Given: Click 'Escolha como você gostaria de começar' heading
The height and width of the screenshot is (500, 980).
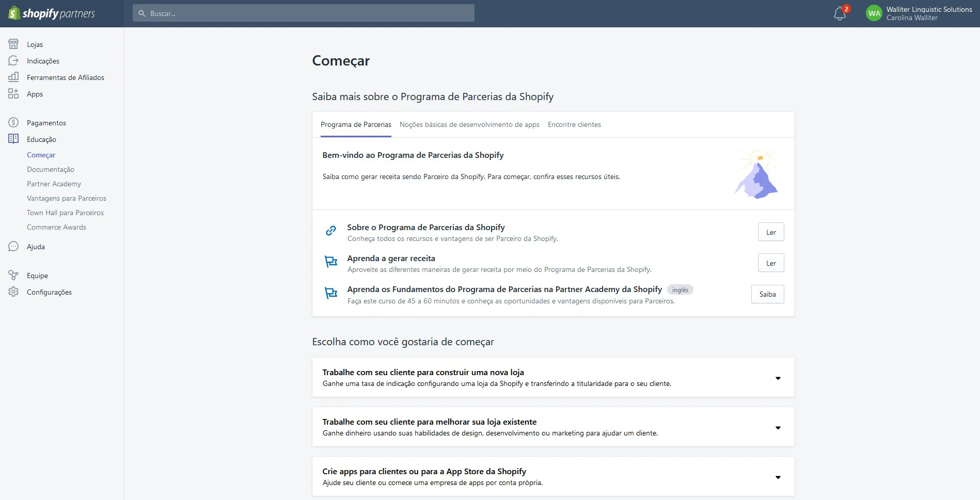Looking at the screenshot, I should [403, 342].
